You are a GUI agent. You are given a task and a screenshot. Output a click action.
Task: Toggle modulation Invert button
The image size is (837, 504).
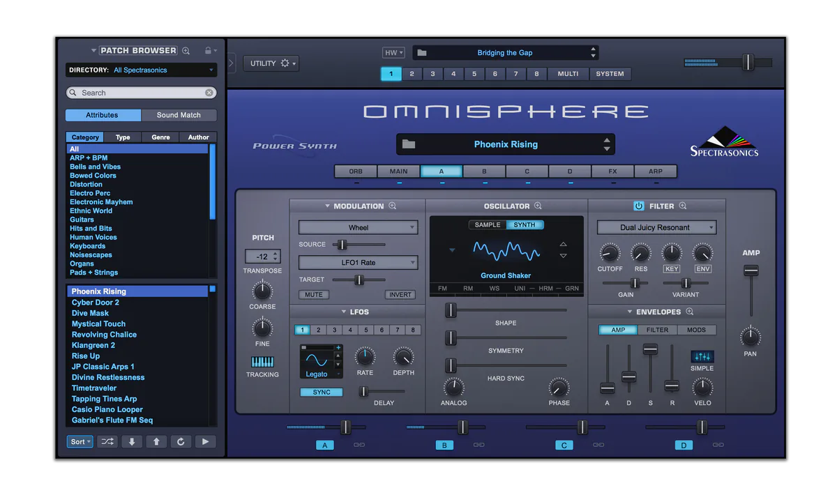pos(400,295)
